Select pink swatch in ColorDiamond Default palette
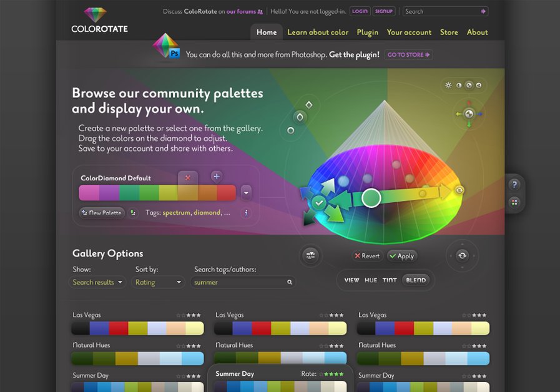560x392 pixels. (x=89, y=193)
